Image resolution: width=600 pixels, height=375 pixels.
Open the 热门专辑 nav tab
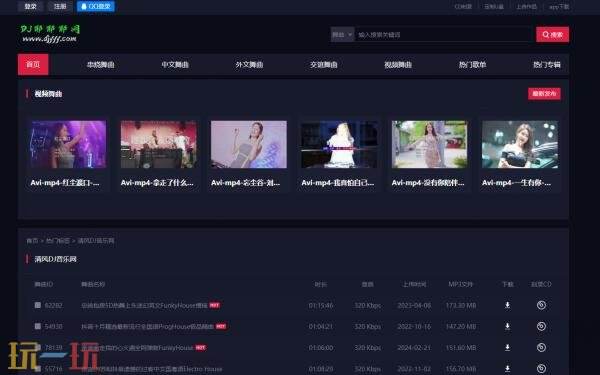coord(547,65)
